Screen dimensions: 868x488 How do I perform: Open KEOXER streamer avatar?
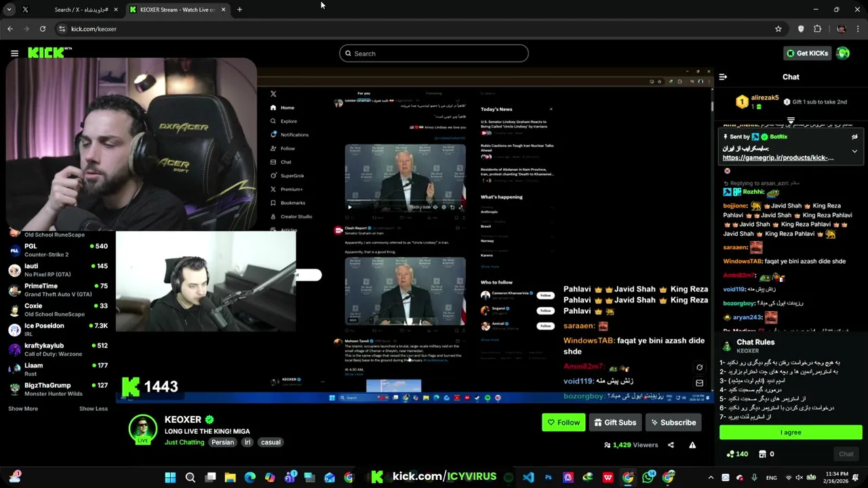pos(142,429)
